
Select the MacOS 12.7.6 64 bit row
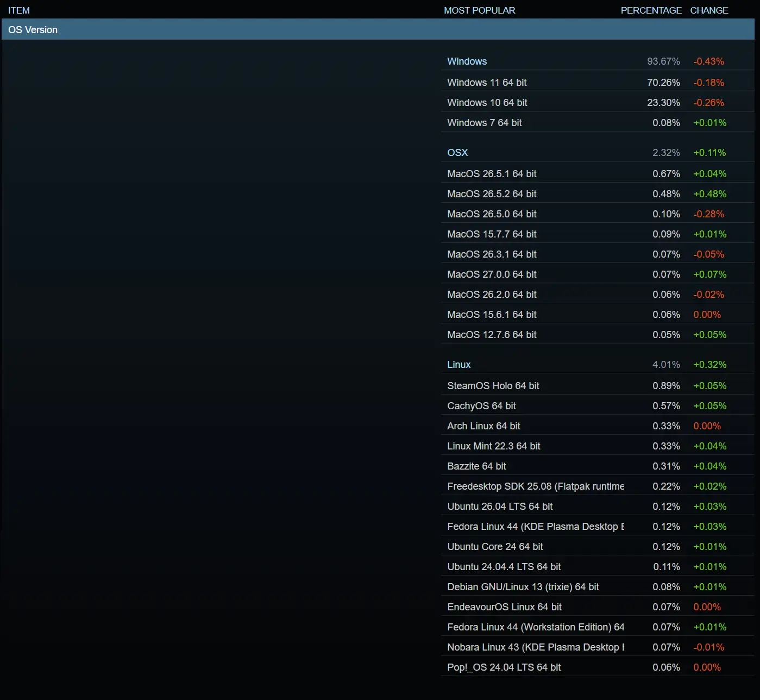[598, 335]
